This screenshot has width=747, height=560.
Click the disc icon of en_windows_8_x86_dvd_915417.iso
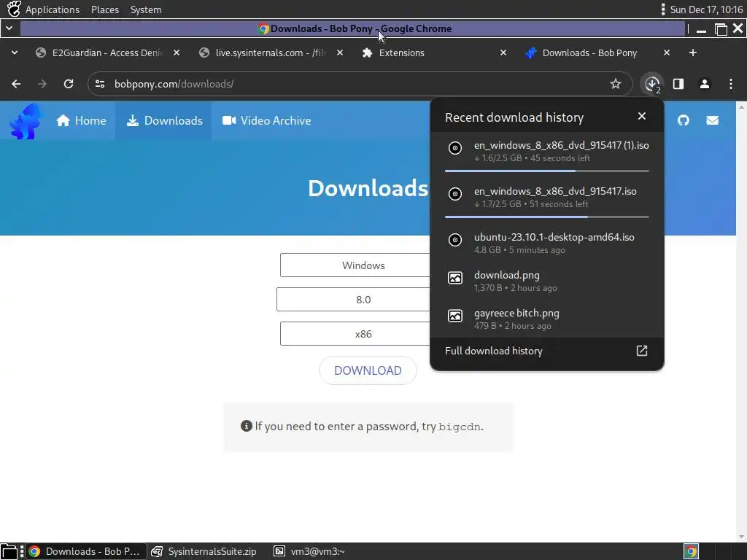coord(455,194)
